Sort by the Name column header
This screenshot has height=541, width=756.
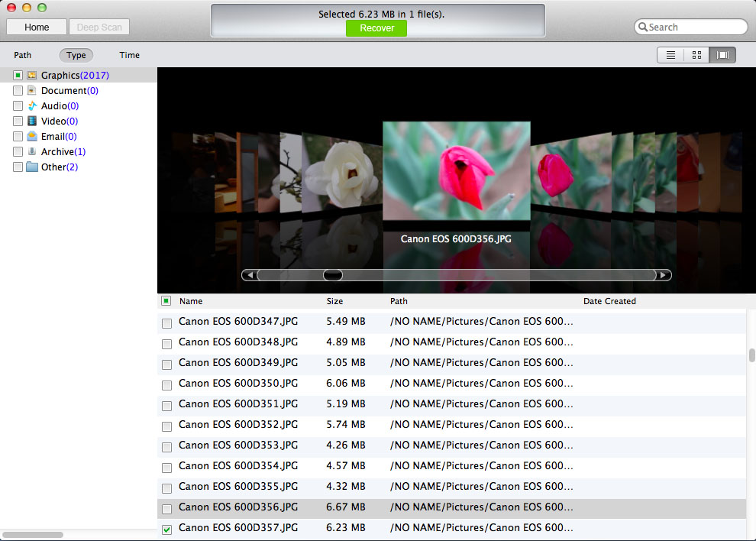(191, 301)
